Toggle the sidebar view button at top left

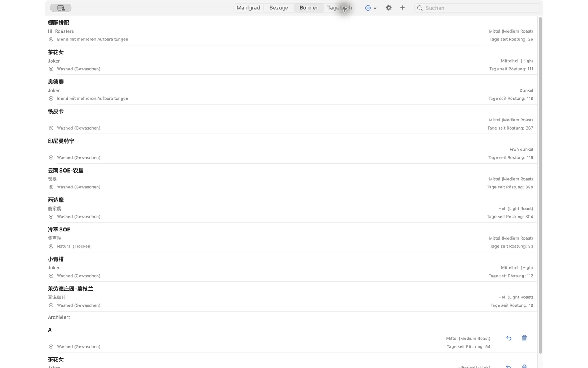click(61, 8)
